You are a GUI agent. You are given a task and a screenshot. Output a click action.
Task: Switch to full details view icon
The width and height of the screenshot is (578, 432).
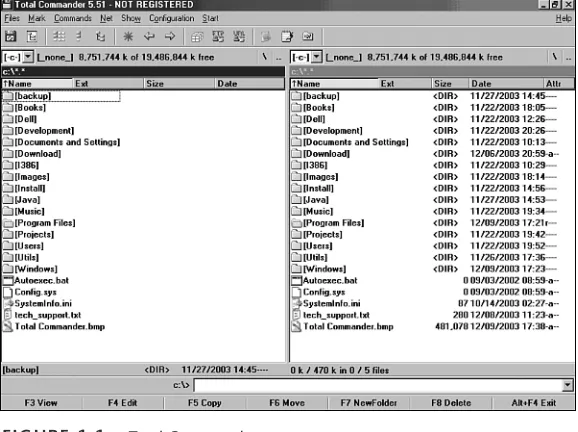79,36
